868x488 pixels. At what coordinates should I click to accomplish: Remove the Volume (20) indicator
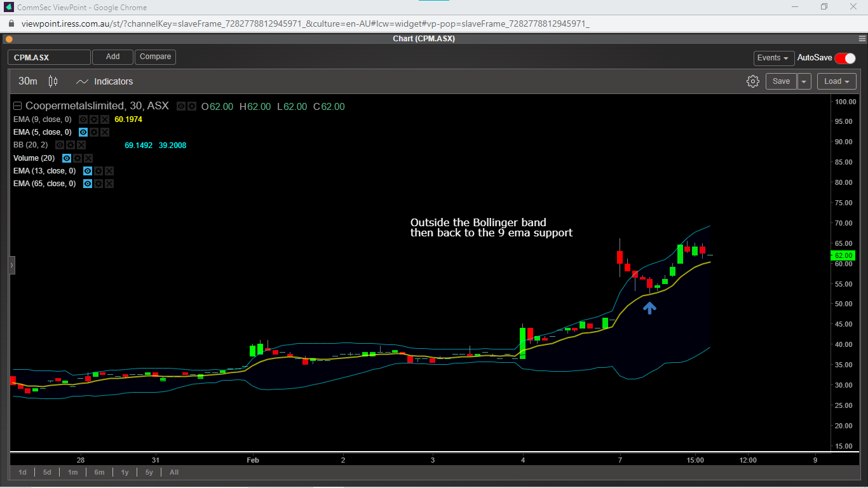[x=88, y=158]
